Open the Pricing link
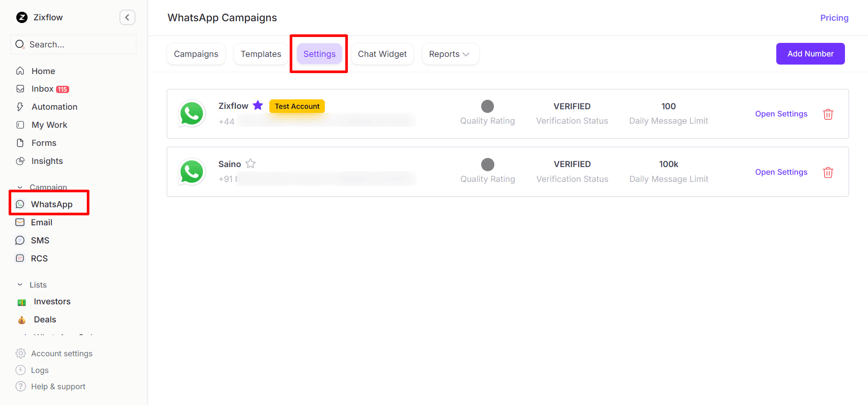This screenshot has width=868, height=405. pos(834,18)
